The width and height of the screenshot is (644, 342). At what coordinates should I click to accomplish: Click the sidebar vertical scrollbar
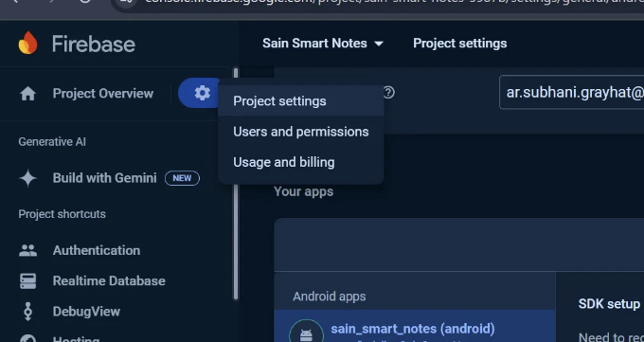click(x=236, y=184)
